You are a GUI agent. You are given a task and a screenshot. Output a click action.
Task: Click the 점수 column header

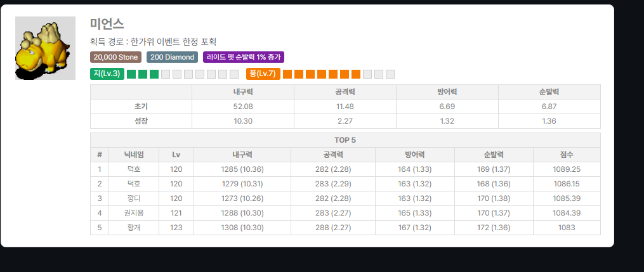point(567,155)
